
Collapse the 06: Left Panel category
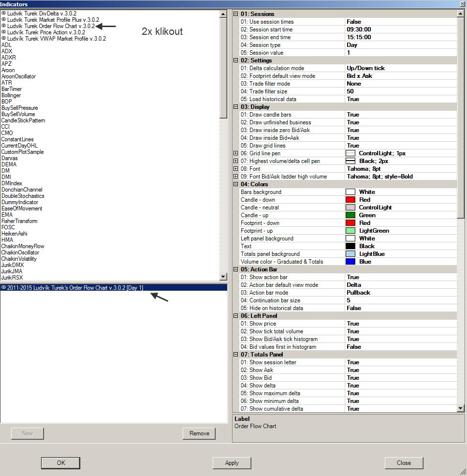[x=236, y=316]
